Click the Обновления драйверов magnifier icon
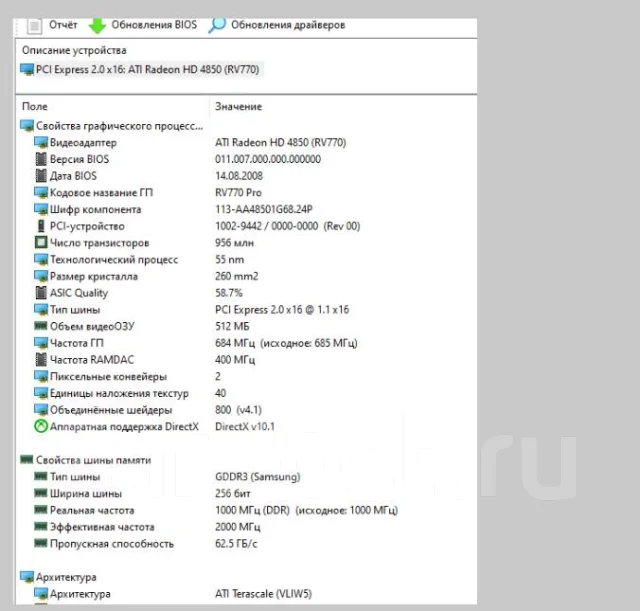This screenshot has height=611, width=640. tap(217, 25)
